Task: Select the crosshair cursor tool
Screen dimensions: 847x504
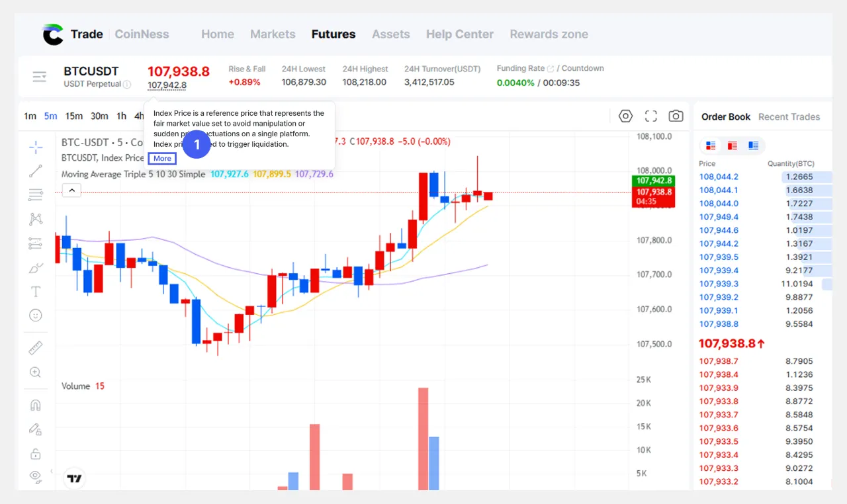Action: coord(36,146)
